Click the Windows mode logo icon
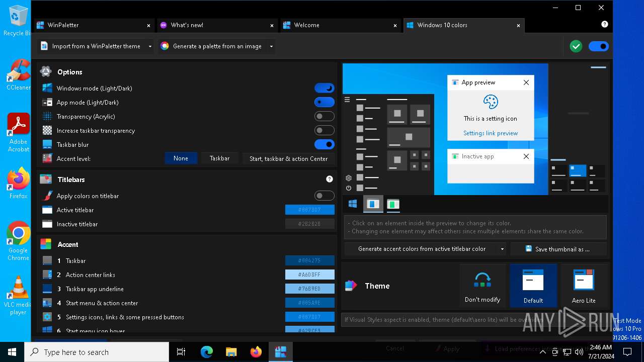This screenshot has height=362, width=644. 47,88
